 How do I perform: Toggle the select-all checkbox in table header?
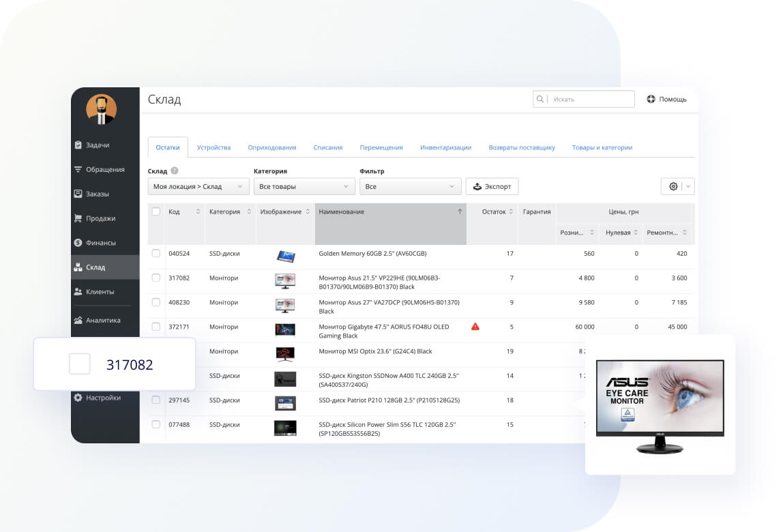point(156,211)
